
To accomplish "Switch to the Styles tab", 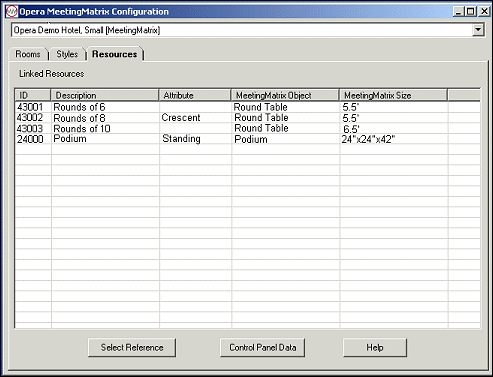I will coord(67,54).
